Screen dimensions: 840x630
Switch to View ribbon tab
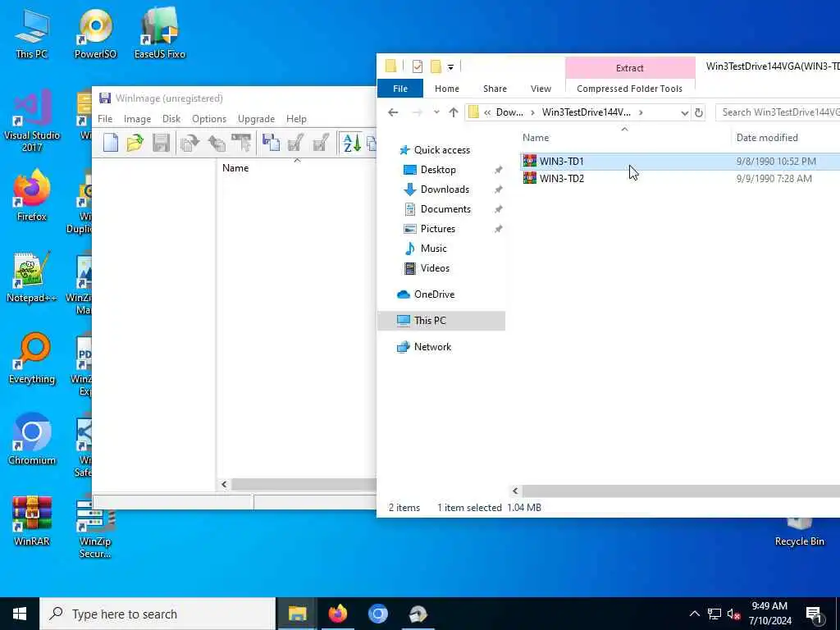coord(541,89)
